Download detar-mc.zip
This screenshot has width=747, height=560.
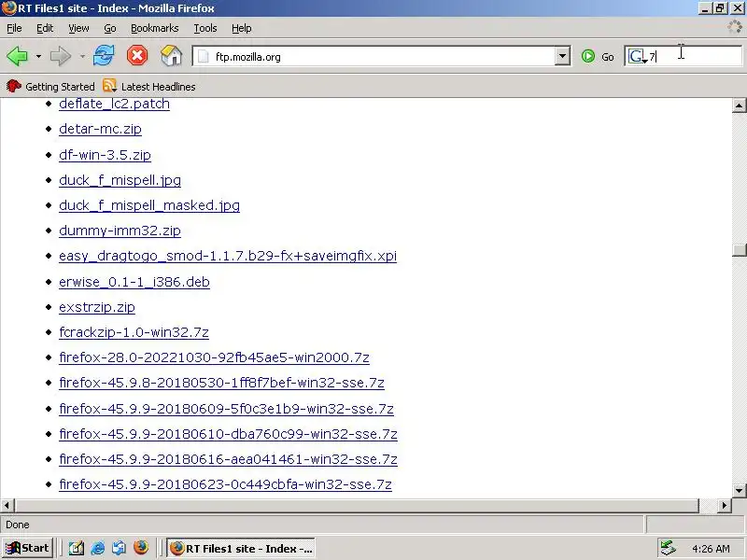click(100, 129)
